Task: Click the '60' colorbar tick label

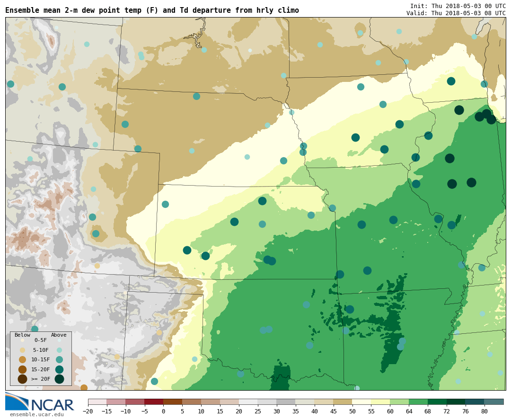Action: (390, 411)
